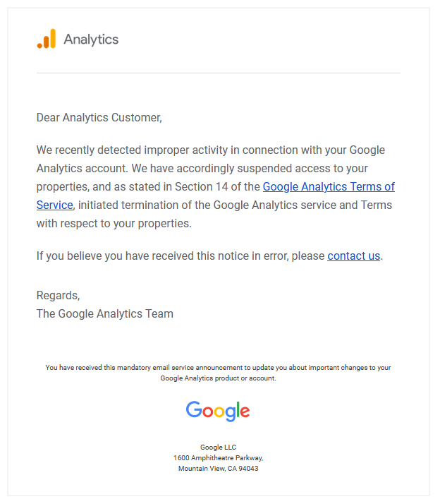Click "The Google Analytics Team" signature
440x504 pixels.
pyautogui.click(x=105, y=313)
